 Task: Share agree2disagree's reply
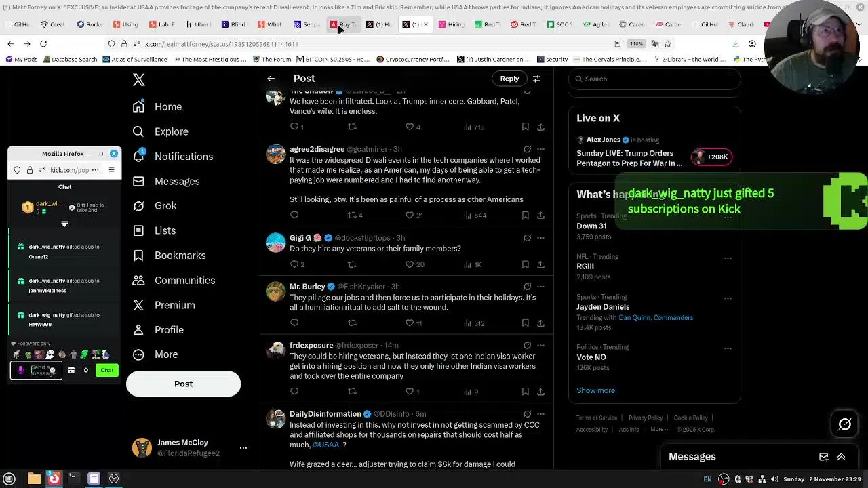pos(540,215)
